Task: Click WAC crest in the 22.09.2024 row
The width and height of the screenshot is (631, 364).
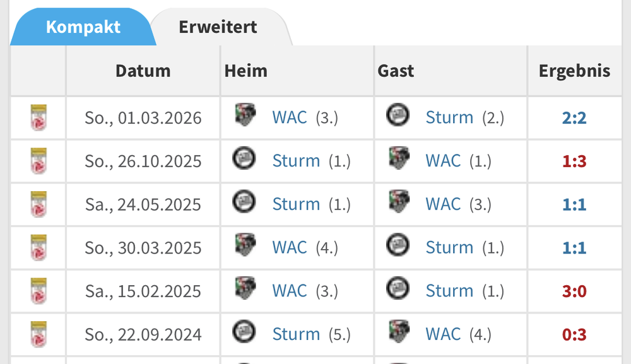Action: tap(399, 331)
